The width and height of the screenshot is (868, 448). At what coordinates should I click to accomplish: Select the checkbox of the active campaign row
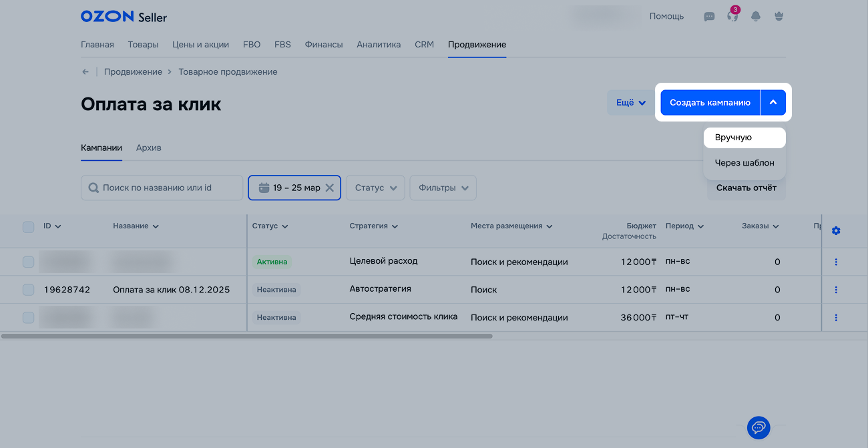28,262
